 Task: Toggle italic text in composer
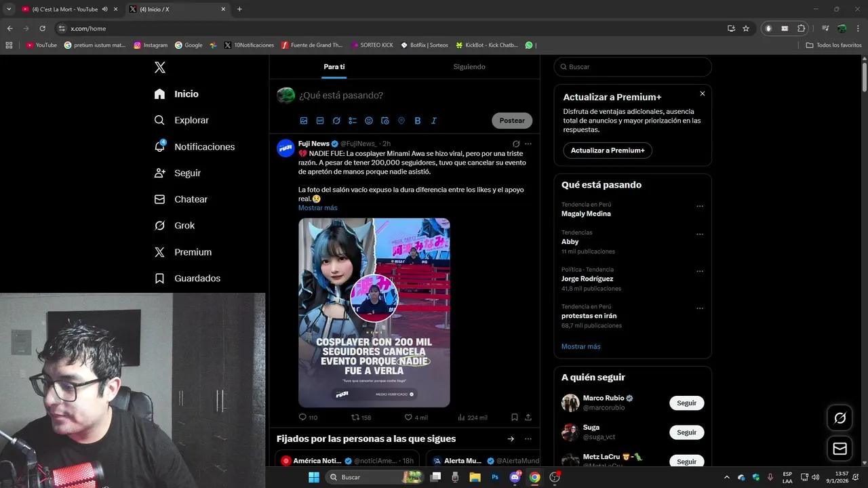tap(434, 121)
